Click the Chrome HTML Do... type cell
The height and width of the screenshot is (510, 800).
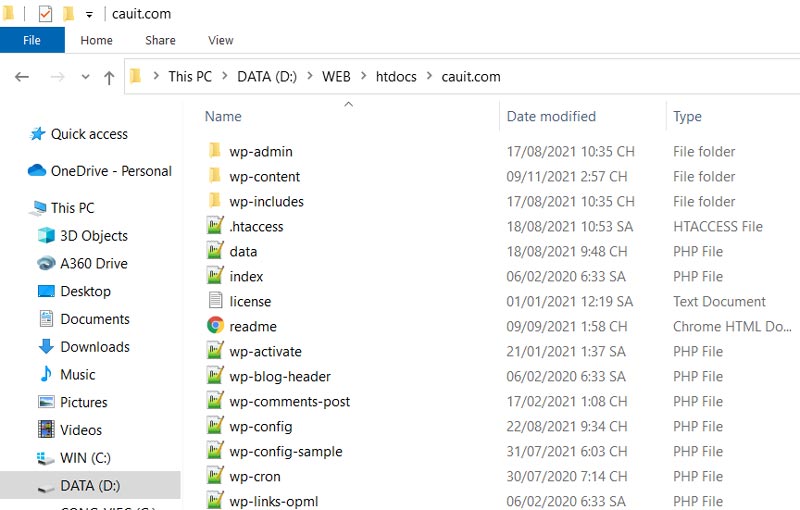tap(732, 326)
